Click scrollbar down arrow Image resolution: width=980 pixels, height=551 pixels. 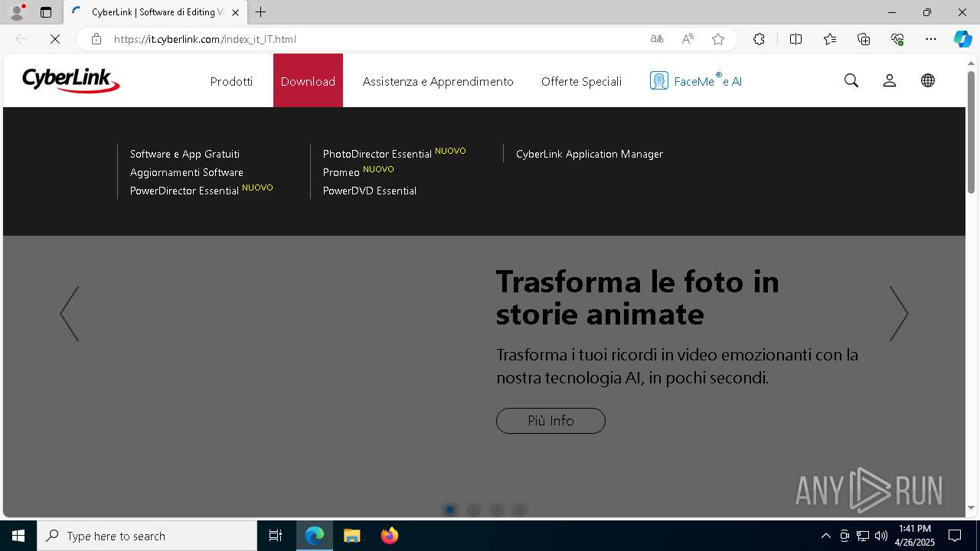point(972,507)
